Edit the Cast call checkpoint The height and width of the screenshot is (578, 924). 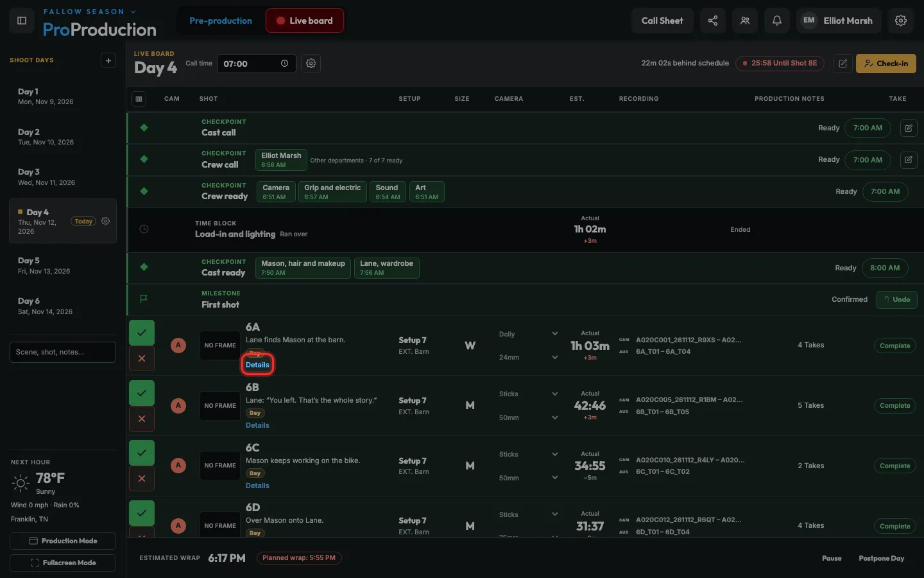(x=909, y=128)
